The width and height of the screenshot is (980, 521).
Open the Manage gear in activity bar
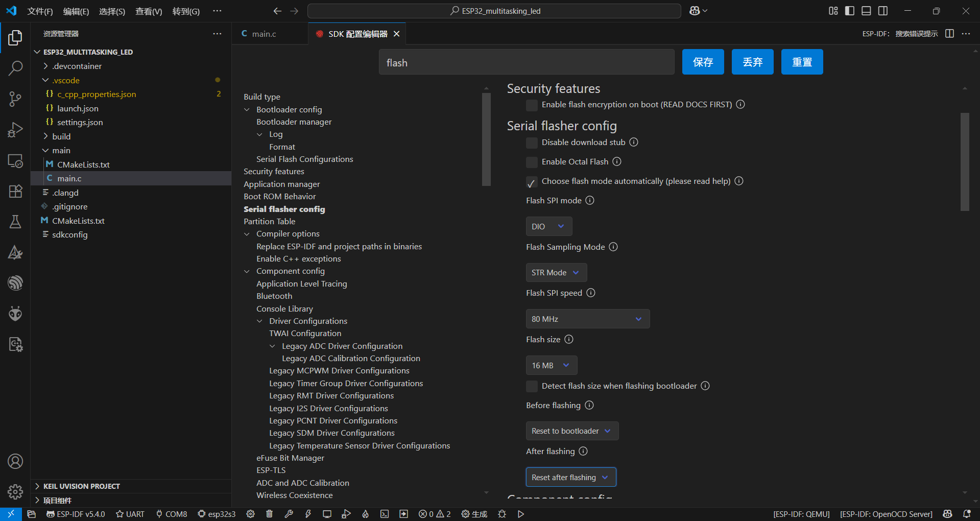(x=15, y=492)
